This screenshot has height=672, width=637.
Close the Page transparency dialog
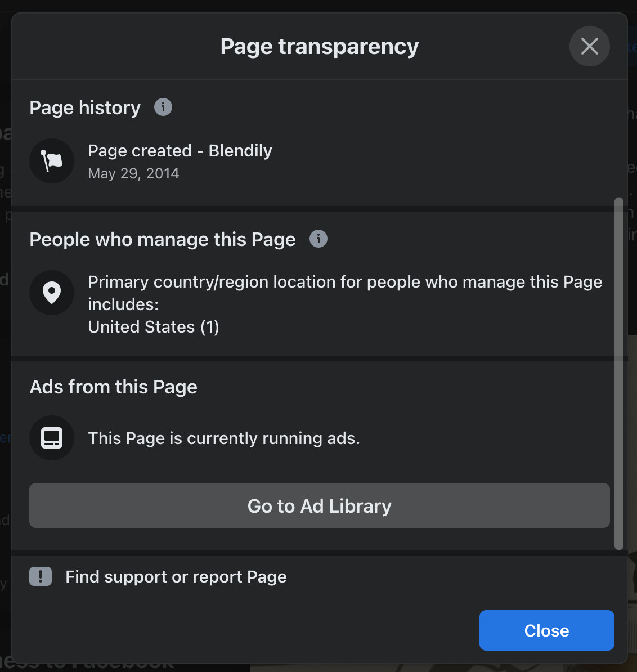[546, 630]
